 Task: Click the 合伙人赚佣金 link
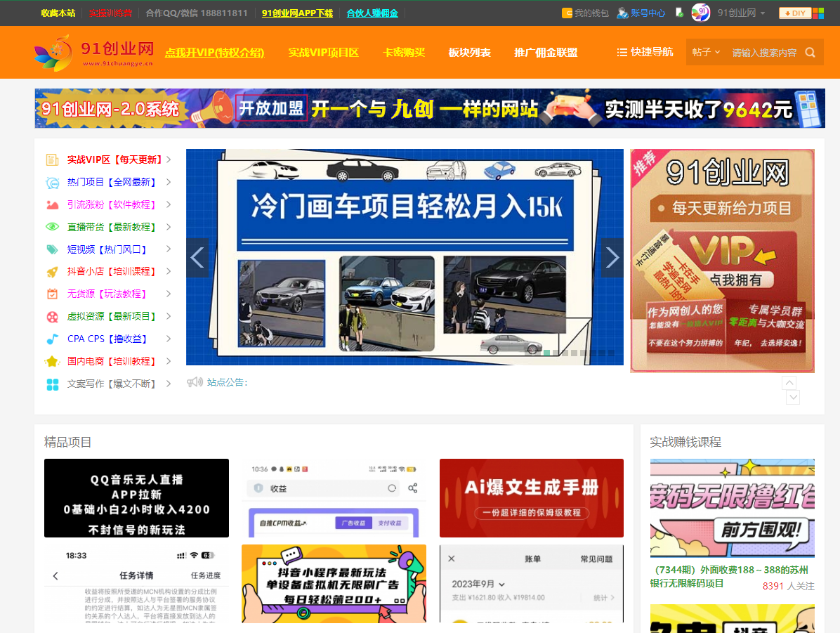(x=372, y=13)
